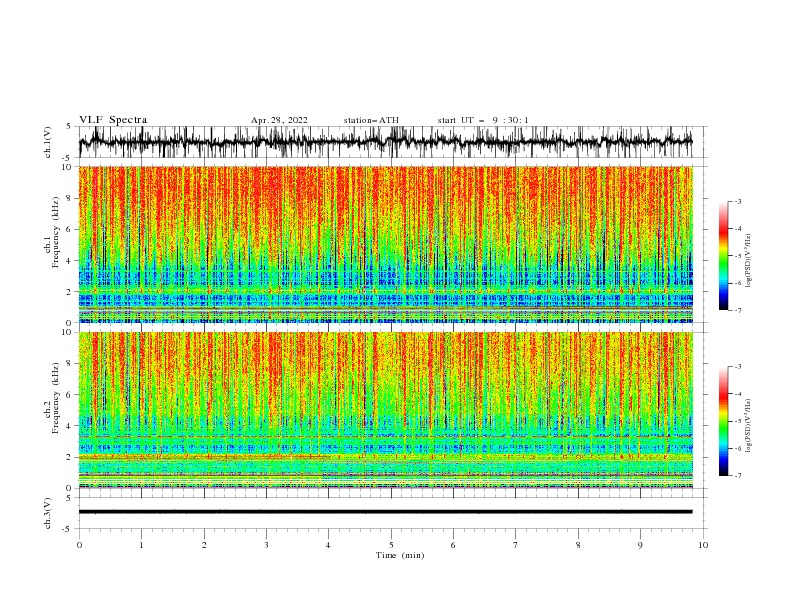Click inside the ch.1 spectrogram panel
The image size is (792, 612).
point(386,244)
